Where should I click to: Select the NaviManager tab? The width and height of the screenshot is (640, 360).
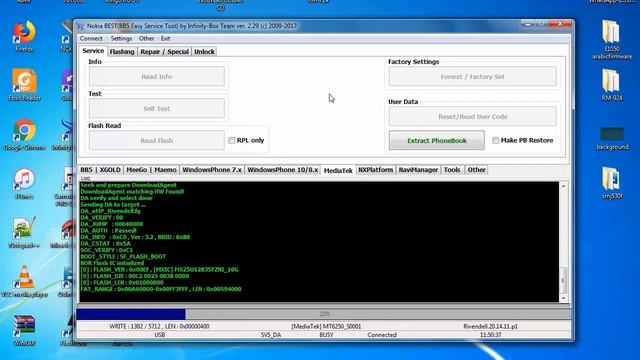click(x=418, y=170)
